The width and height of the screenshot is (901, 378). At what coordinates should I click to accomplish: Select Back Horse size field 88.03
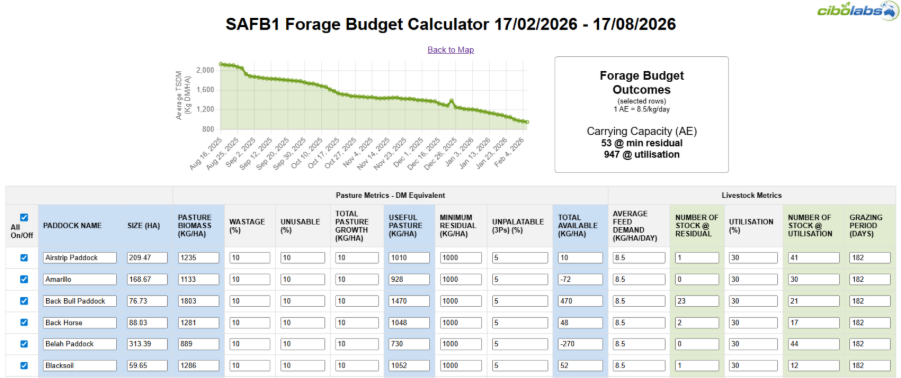tap(147, 322)
